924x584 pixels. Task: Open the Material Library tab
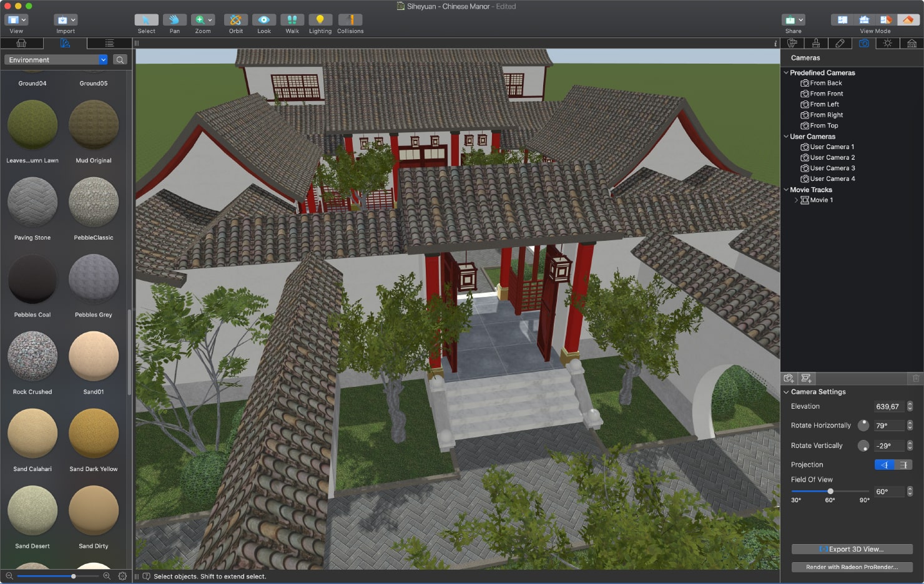click(65, 43)
